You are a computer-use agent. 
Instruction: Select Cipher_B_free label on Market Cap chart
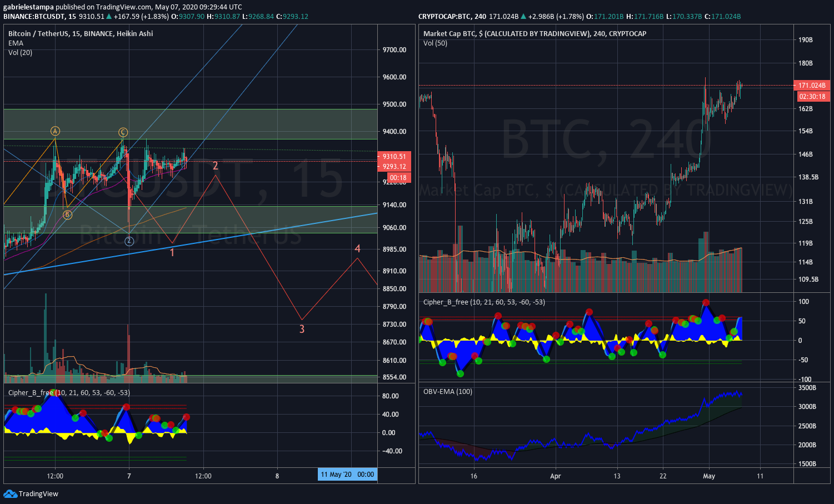coord(484,302)
